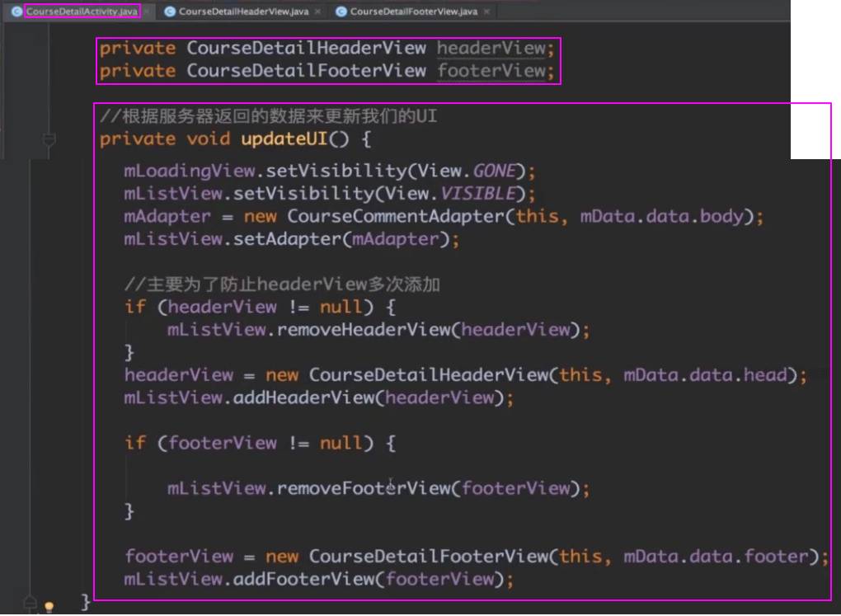Click the headerView field declaration name

click(491, 48)
